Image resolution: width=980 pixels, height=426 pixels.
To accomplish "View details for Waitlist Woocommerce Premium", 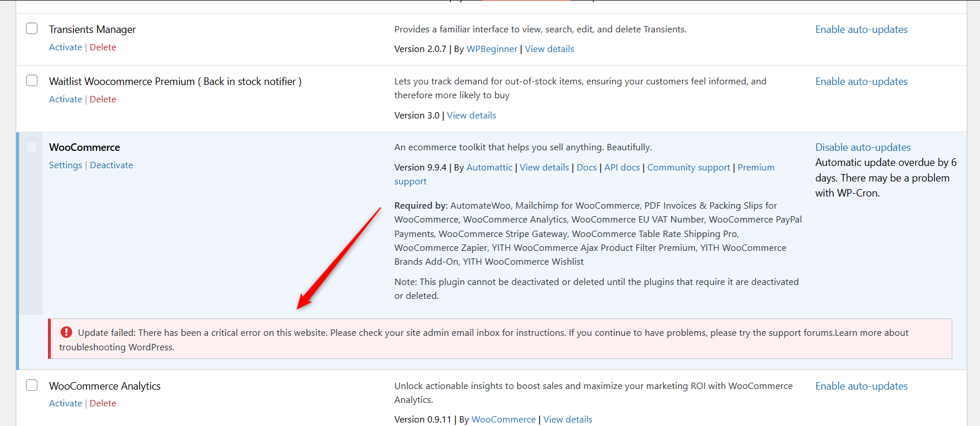I will coord(471,116).
